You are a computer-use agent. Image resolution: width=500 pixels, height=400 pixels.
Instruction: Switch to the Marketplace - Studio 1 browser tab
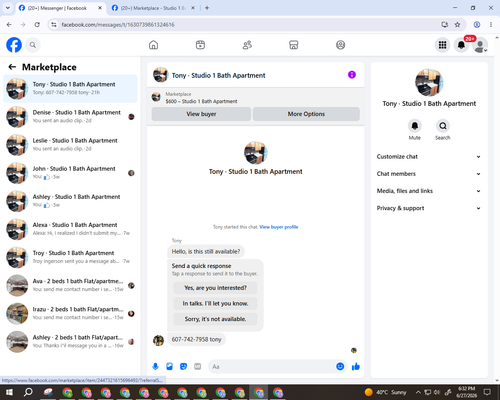tap(153, 8)
